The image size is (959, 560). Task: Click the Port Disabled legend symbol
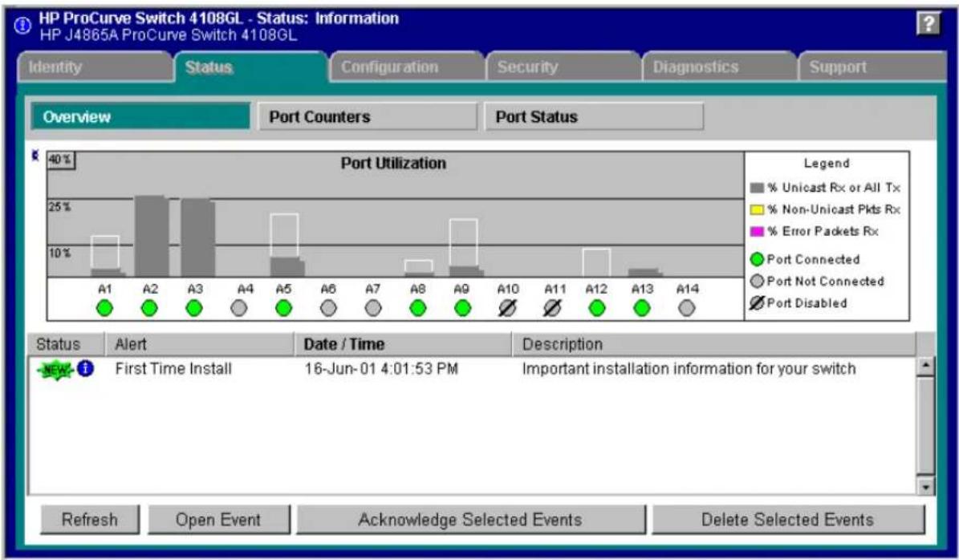(x=758, y=302)
